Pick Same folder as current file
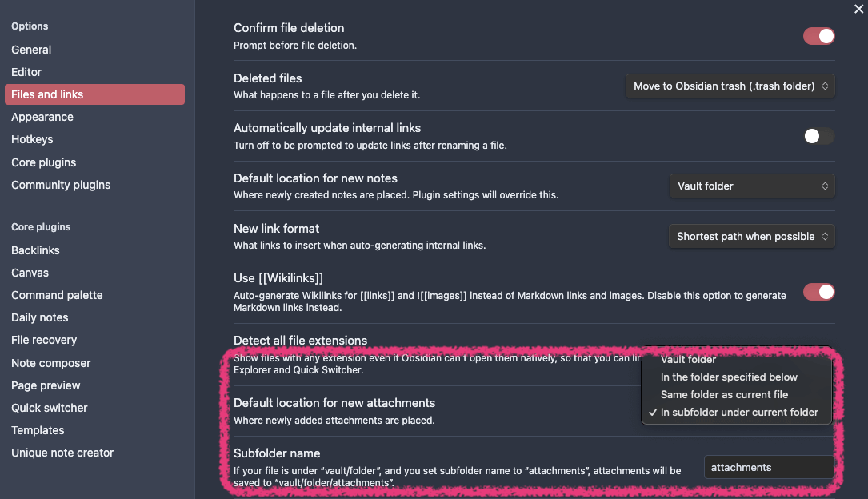The width and height of the screenshot is (868, 499). click(724, 394)
